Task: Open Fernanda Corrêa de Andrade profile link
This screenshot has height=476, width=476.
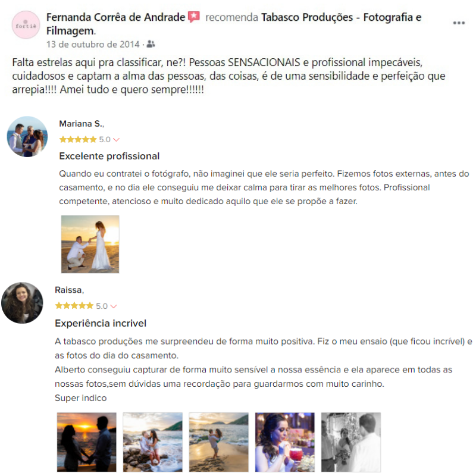Action: click(115, 17)
